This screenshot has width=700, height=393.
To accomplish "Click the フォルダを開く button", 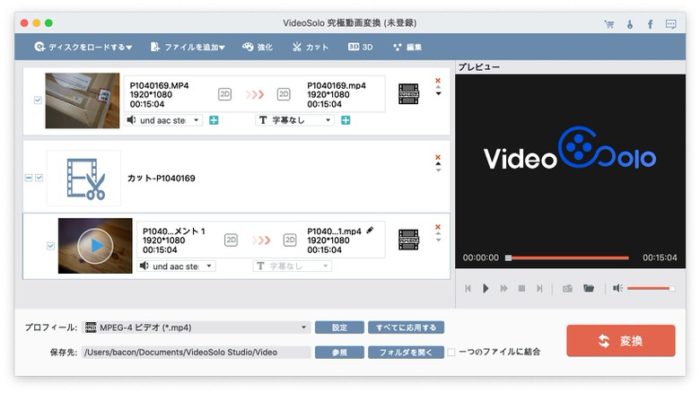I will (406, 352).
